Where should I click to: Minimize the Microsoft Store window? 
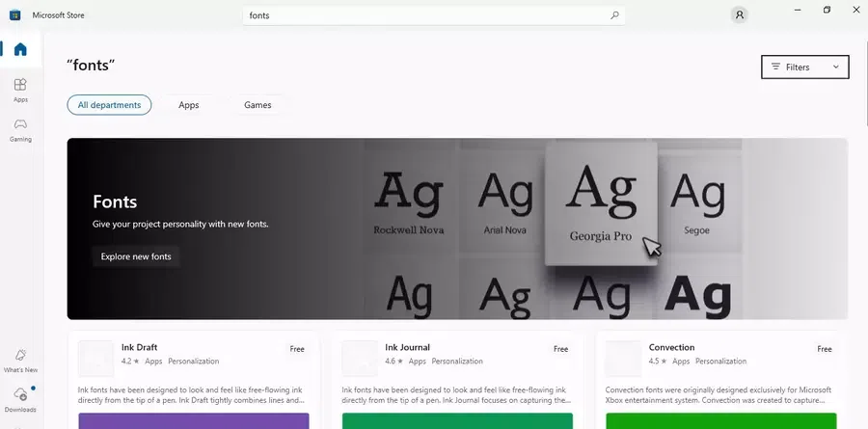click(798, 10)
